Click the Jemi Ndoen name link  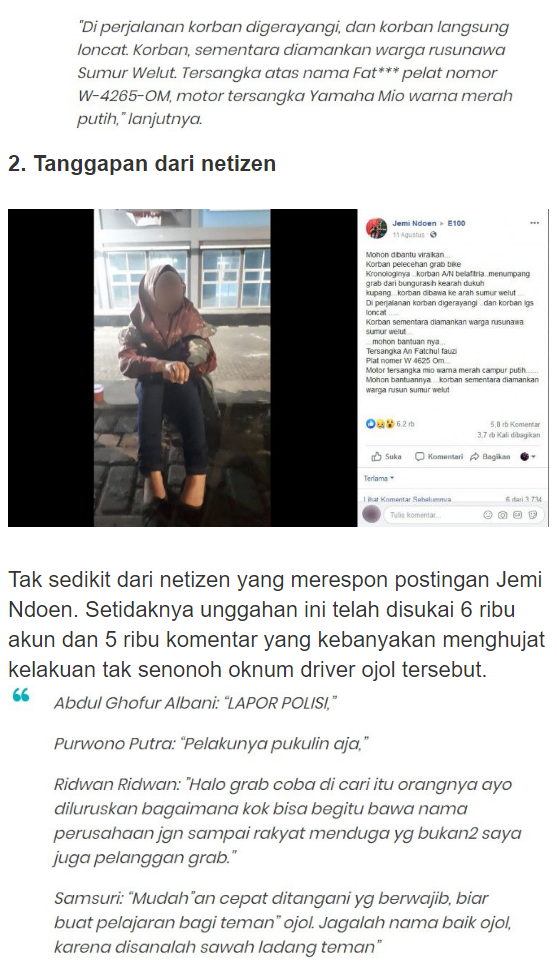415,223
